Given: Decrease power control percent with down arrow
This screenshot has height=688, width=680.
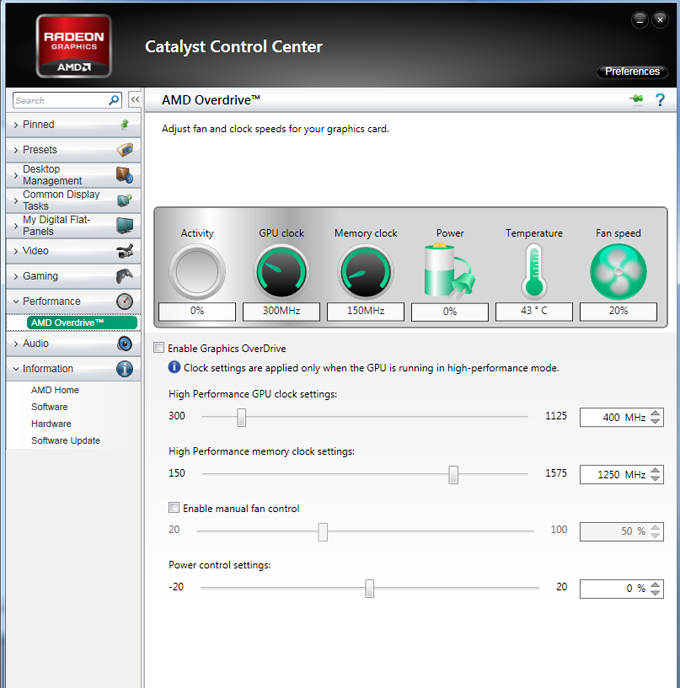Looking at the screenshot, I should pos(655,593).
